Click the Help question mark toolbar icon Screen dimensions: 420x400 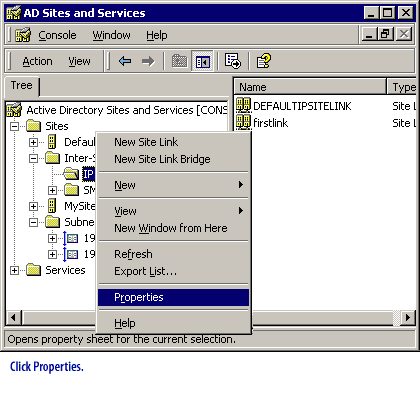click(x=263, y=61)
